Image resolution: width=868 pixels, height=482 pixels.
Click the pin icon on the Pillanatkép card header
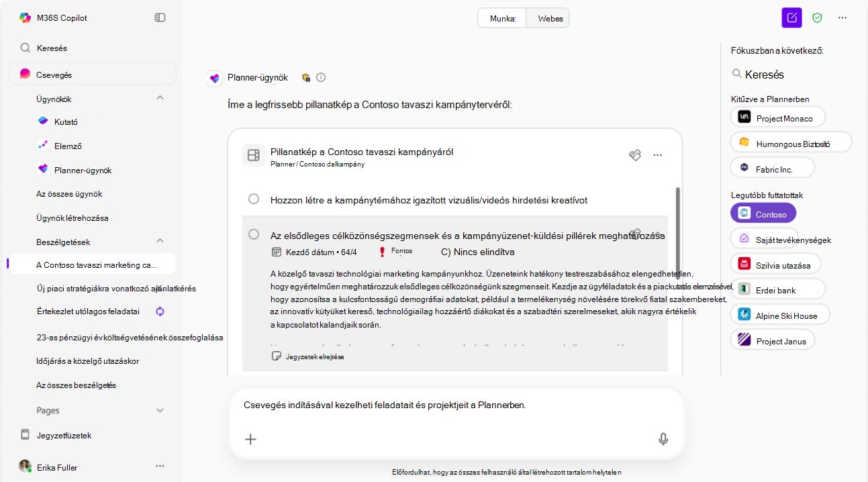(x=635, y=155)
